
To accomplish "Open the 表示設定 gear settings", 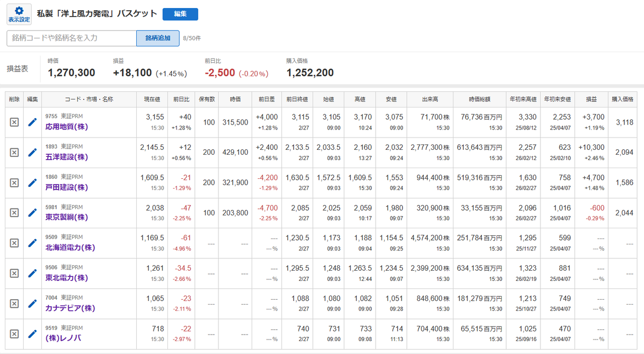I will click(x=19, y=15).
